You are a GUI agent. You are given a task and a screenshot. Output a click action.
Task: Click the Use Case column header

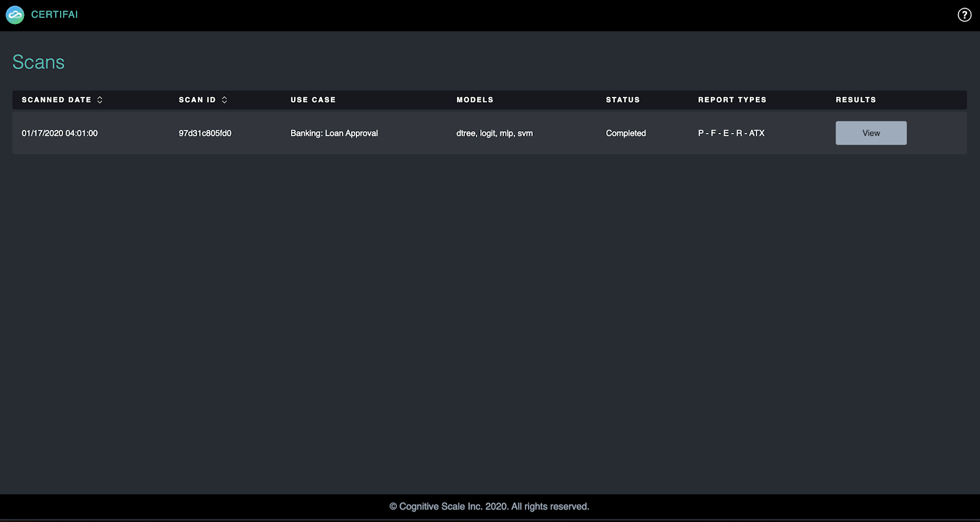pyautogui.click(x=313, y=100)
